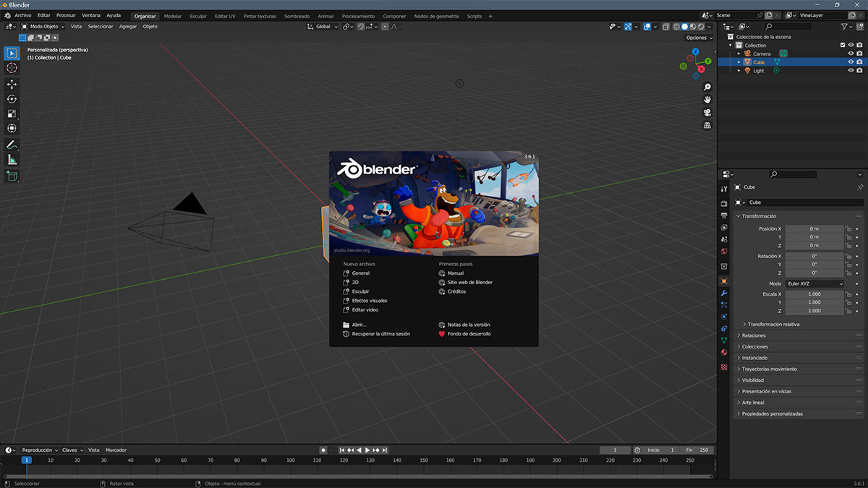The image size is (868, 488).
Task: Open the Render properties tab
Action: point(724,204)
